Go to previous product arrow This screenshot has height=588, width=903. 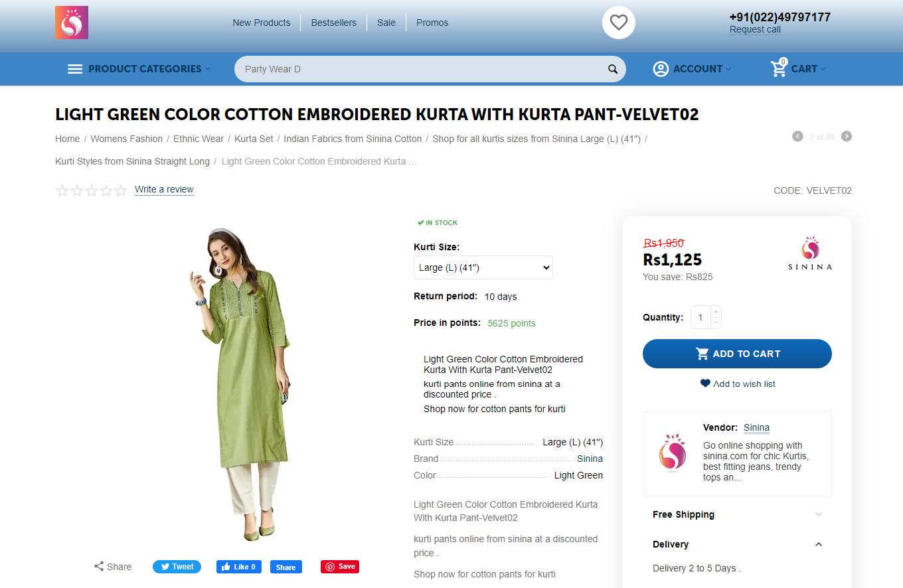(797, 137)
